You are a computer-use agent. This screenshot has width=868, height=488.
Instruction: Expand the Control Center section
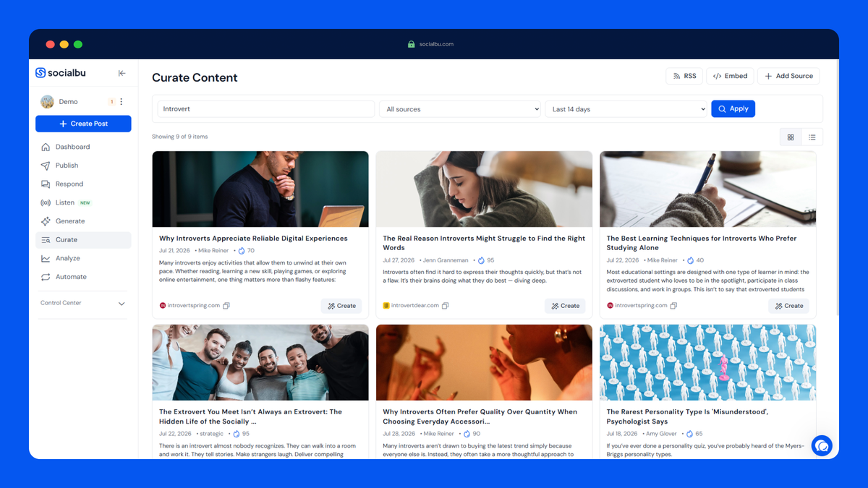pos(83,304)
